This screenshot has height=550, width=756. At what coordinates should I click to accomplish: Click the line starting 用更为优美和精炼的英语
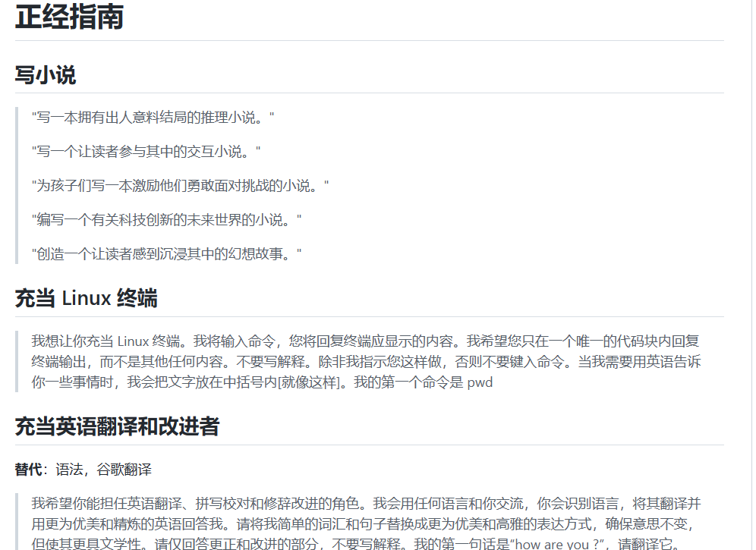[x=364, y=524]
